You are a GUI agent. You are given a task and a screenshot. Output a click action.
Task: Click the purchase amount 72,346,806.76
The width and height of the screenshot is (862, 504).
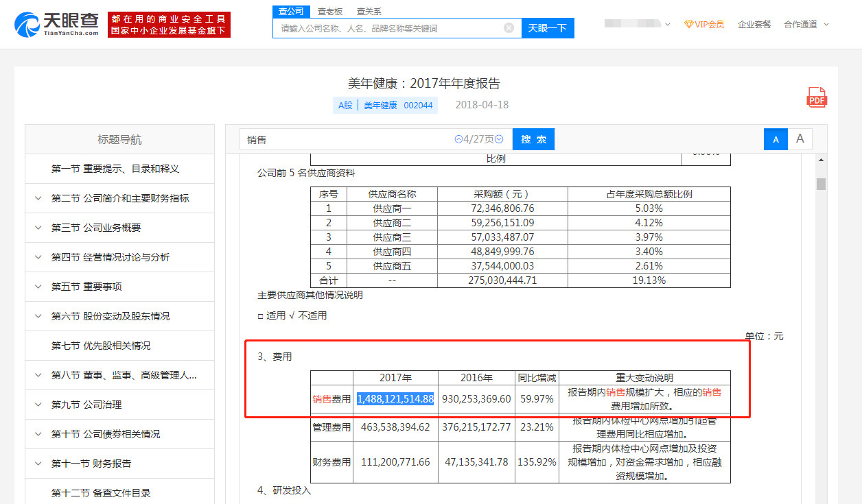click(x=502, y=208)
